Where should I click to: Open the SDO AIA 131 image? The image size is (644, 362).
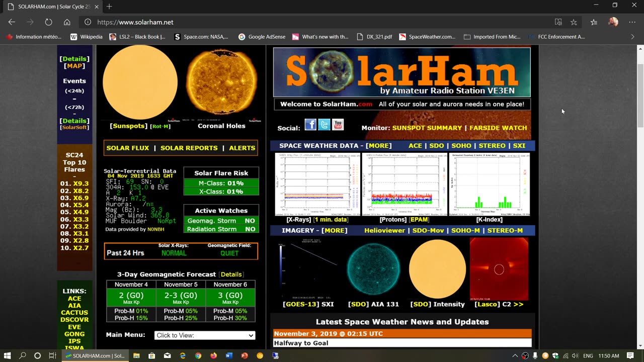(373, 269)
